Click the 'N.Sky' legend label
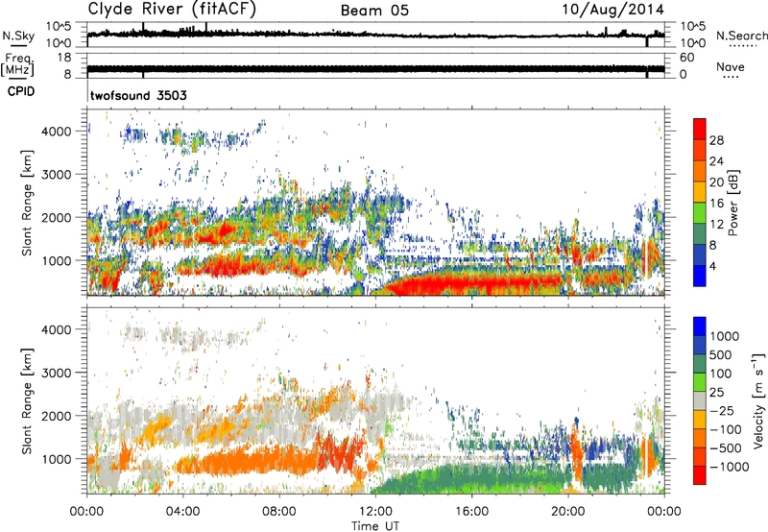 18,36
